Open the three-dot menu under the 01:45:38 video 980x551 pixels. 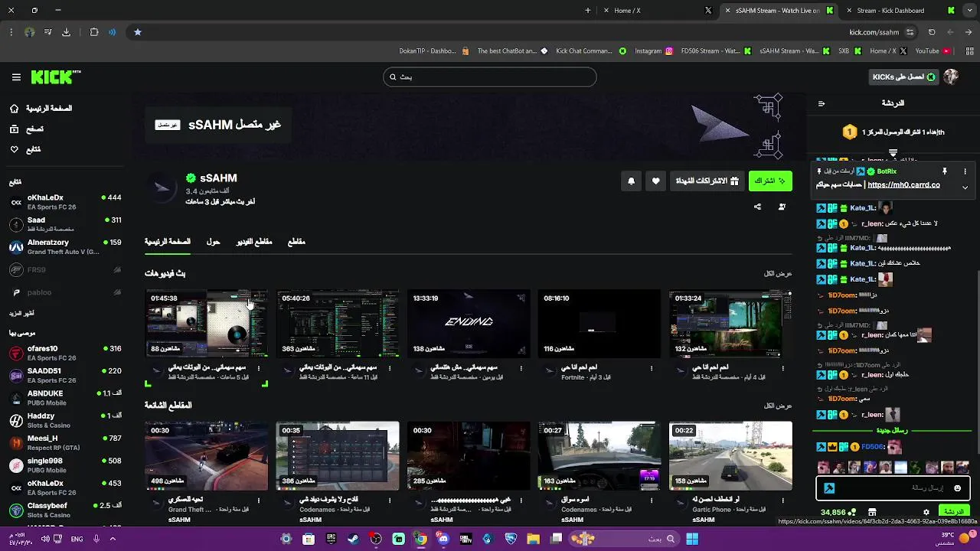pos(259,368)
